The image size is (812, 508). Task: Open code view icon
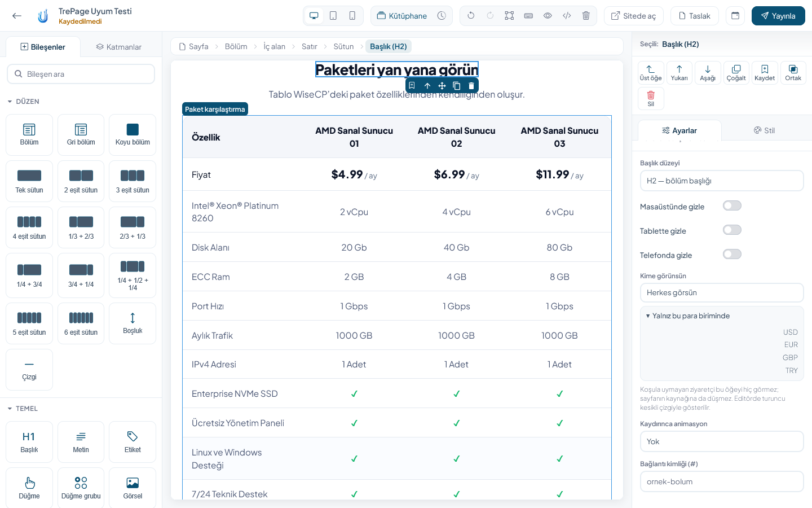point(567,16)
